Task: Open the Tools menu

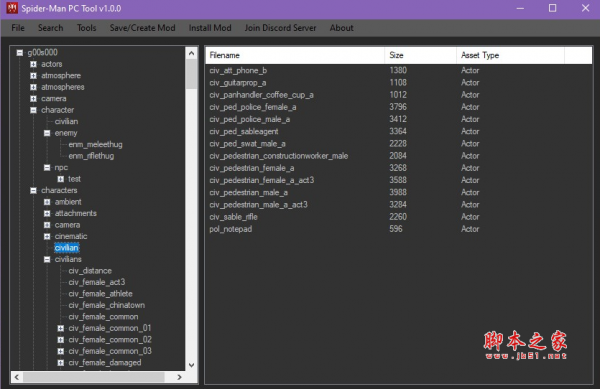Action: pos(86,28)
